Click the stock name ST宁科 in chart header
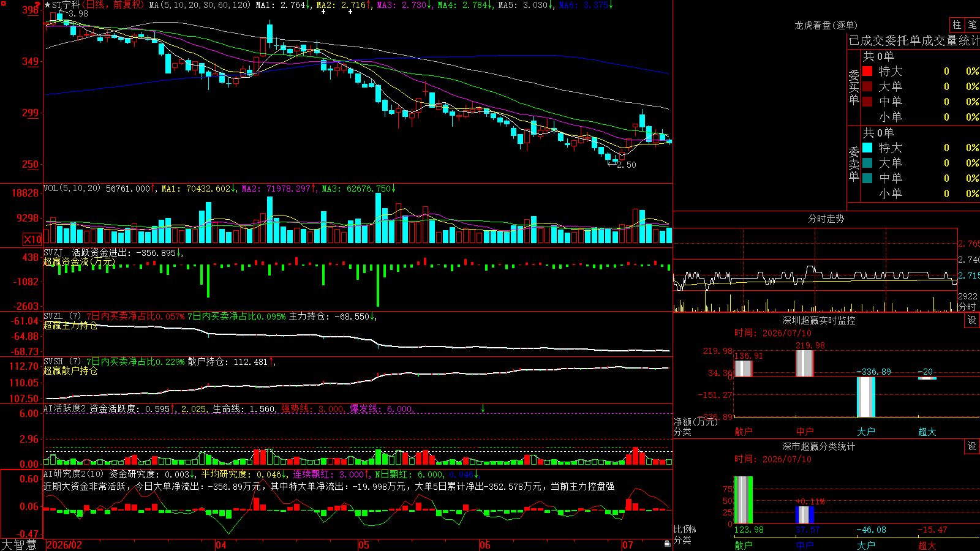This screenshot has width=980, height=551. click(x=66, y=5)
